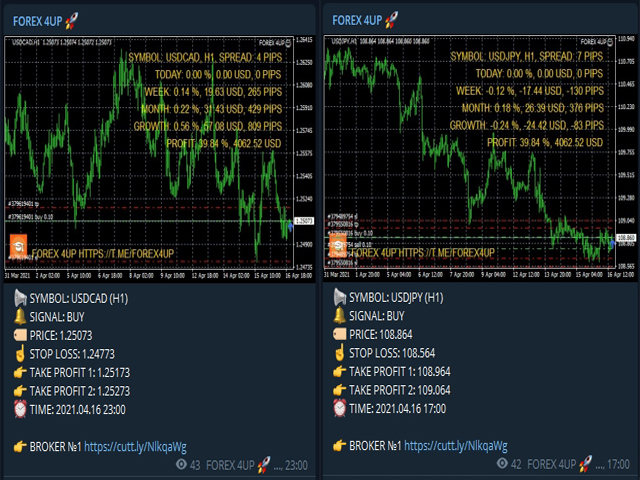This screenshot has height=480, width=640.
Task: Open the USDJPY H1 chart image
Action: click(x=470, y=150)
